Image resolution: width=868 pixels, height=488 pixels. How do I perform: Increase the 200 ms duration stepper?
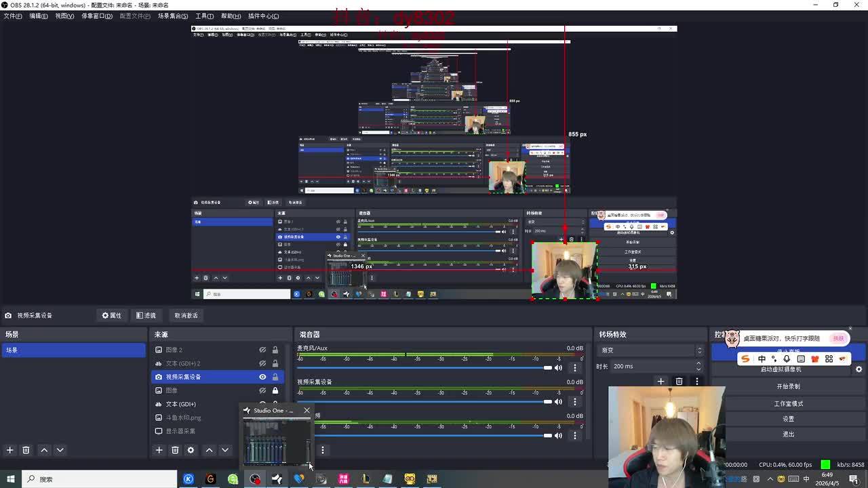(699, 364)
